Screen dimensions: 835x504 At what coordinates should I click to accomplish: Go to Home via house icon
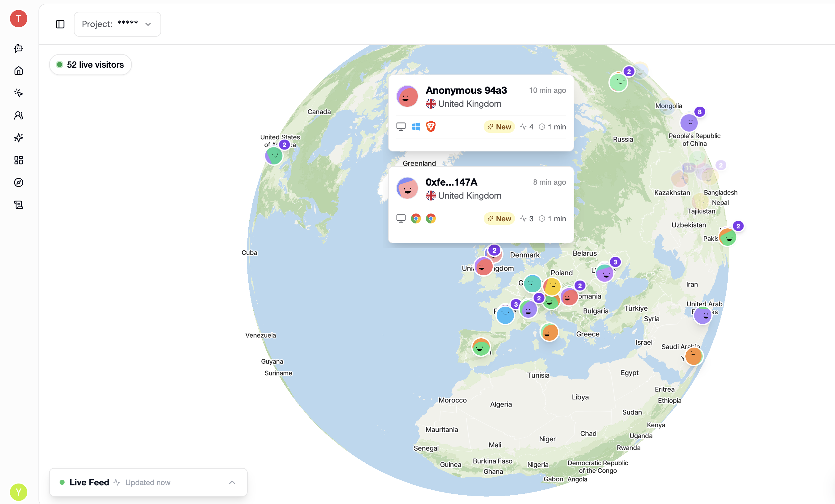point(19,70)
